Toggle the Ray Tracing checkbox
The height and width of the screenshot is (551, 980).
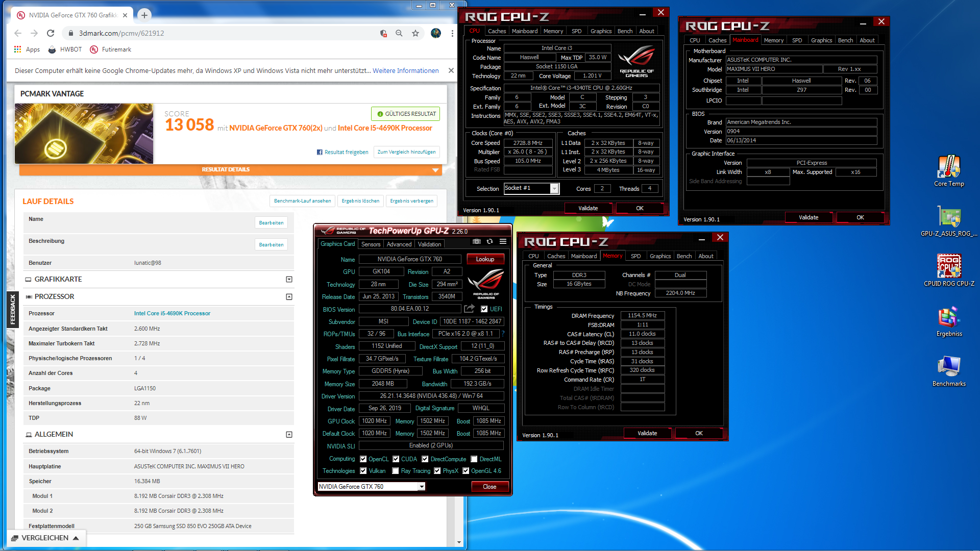(395, 470)
